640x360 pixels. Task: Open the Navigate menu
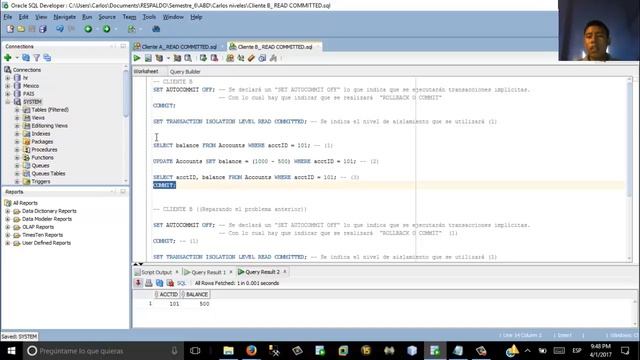(64, 17)
